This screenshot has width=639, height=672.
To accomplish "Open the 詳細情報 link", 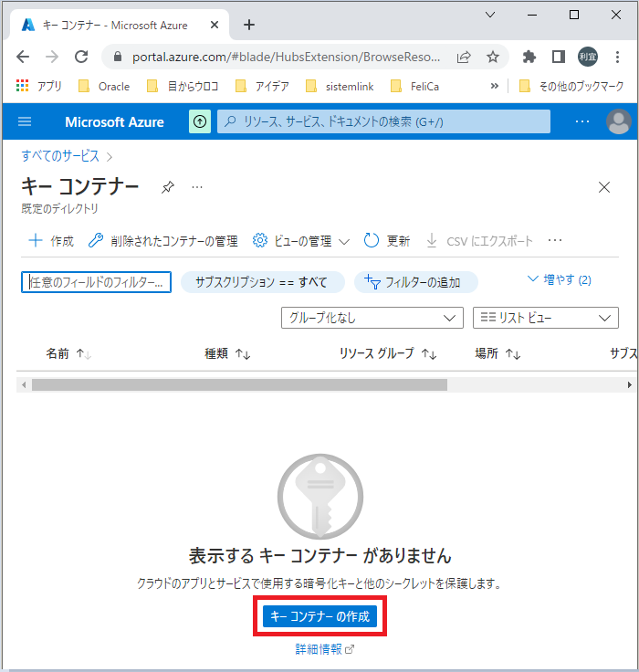I will tap(324, 649).
